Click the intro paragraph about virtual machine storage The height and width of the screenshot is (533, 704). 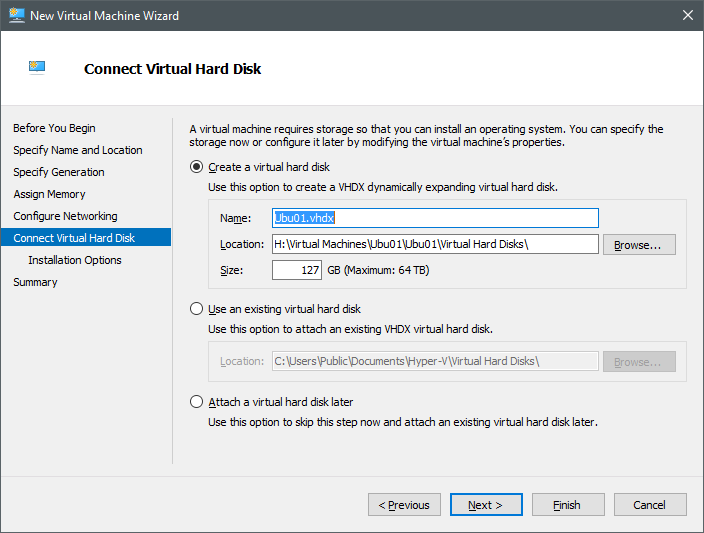(426, 136)
